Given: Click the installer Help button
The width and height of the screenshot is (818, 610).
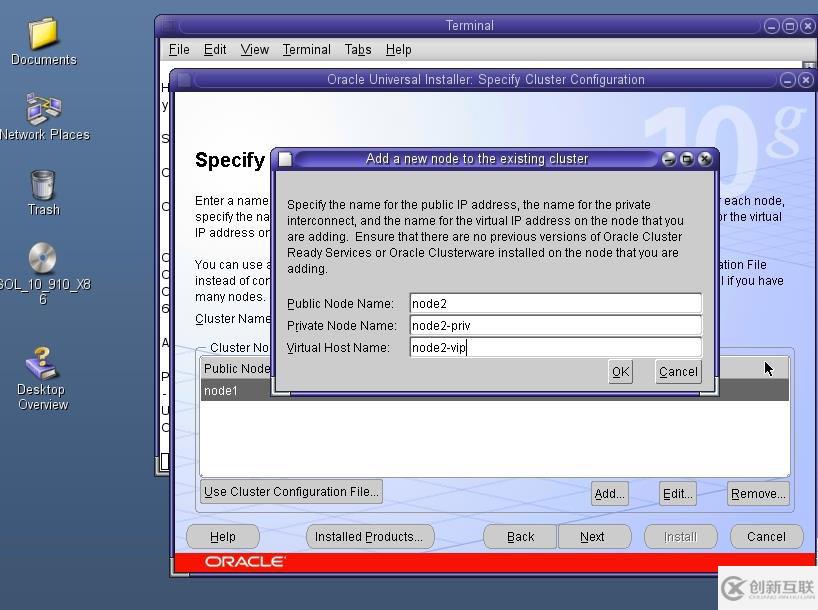Looking at the screenshot, I should (223, 536).
